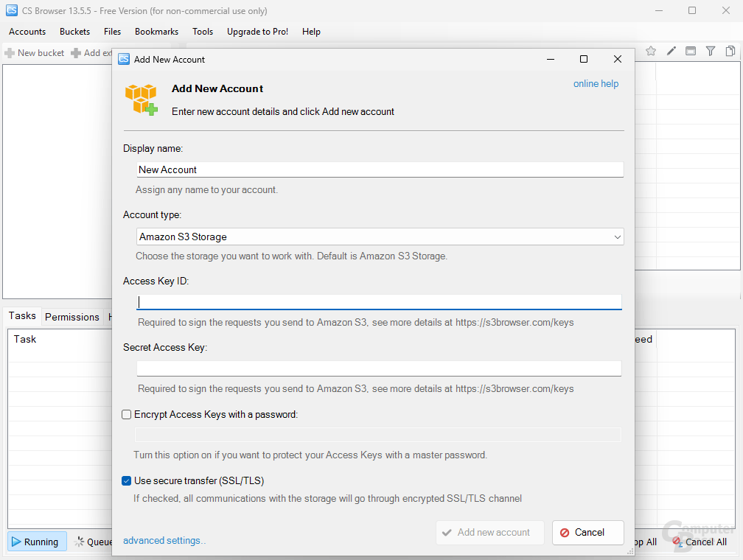Click the window panel icon in main toolbar
This screenshot has height=560, width=743.
click(691, 51)
